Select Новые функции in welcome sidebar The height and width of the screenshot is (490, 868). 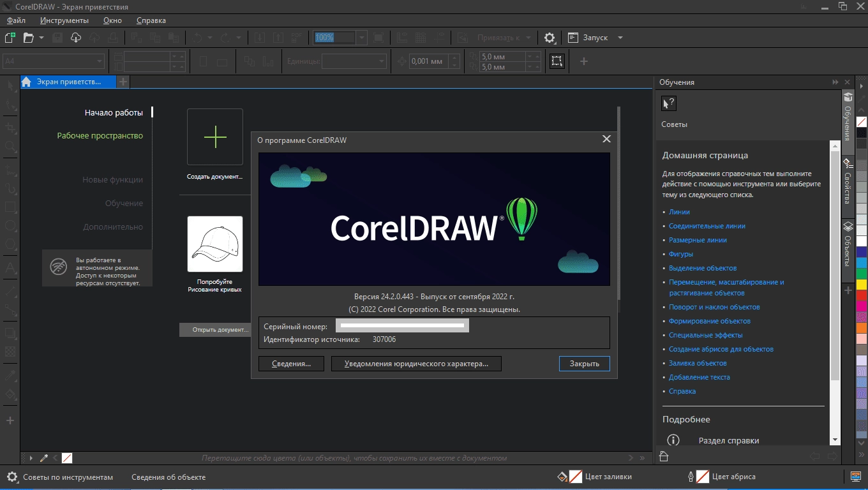(113, 180)
